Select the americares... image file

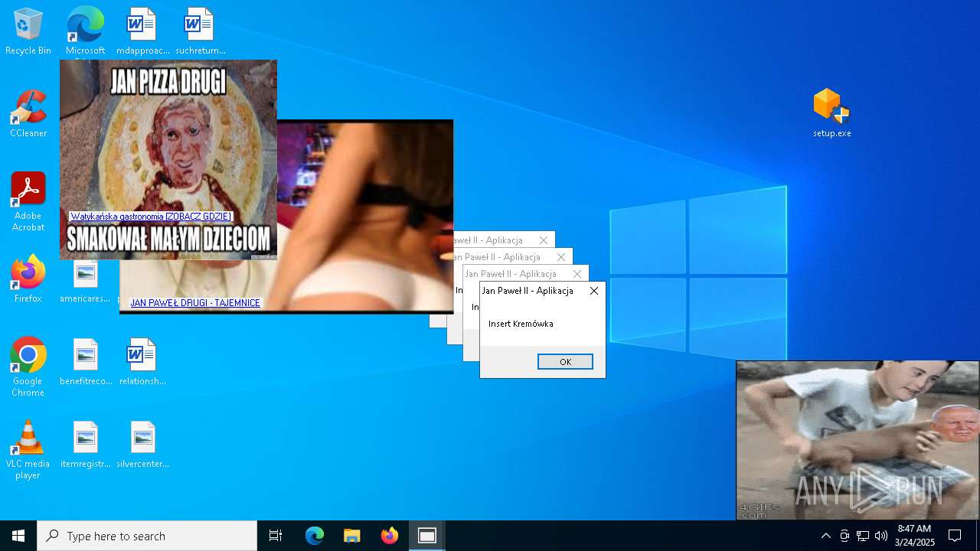(x=85, y=282)
